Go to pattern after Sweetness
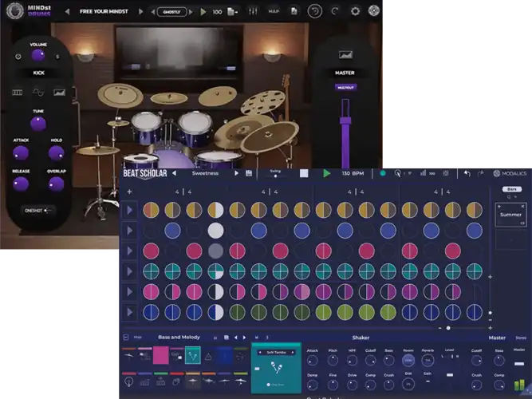The height and width of the screenshot is (399, 532). click(x=236, y=173)
